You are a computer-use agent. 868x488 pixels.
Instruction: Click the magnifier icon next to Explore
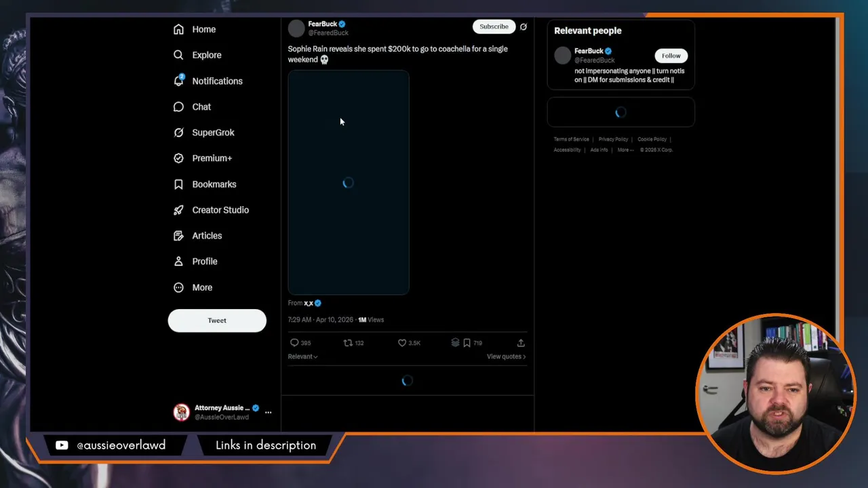point(178,55)
